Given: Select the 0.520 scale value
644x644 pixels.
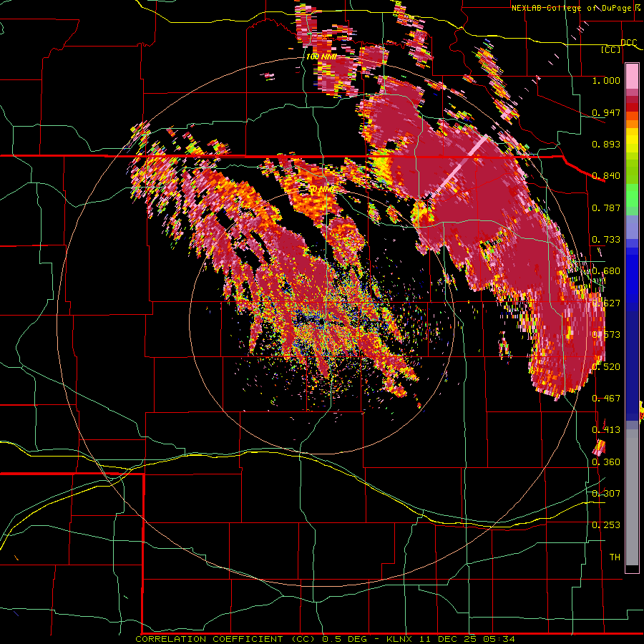Looking at the screenshot, I should [x=606, y=367].
